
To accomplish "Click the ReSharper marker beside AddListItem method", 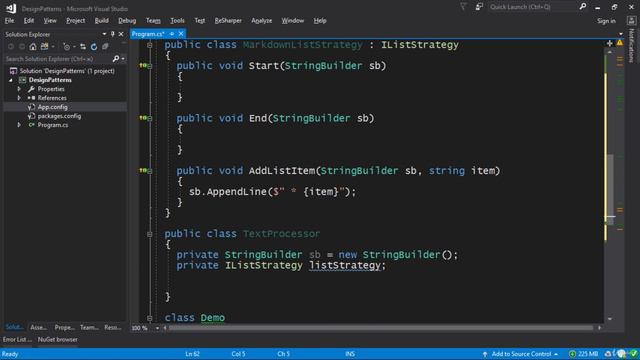I will 142,170.
